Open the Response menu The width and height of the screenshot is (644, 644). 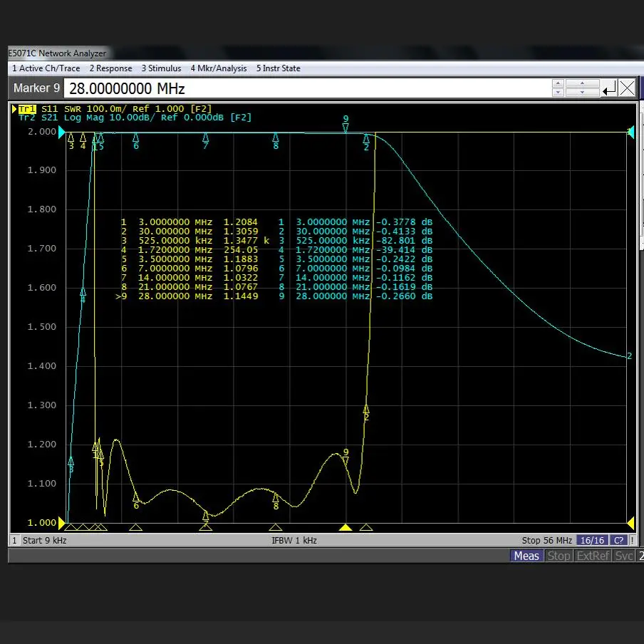pyautogui.click(x=110, y=68)
